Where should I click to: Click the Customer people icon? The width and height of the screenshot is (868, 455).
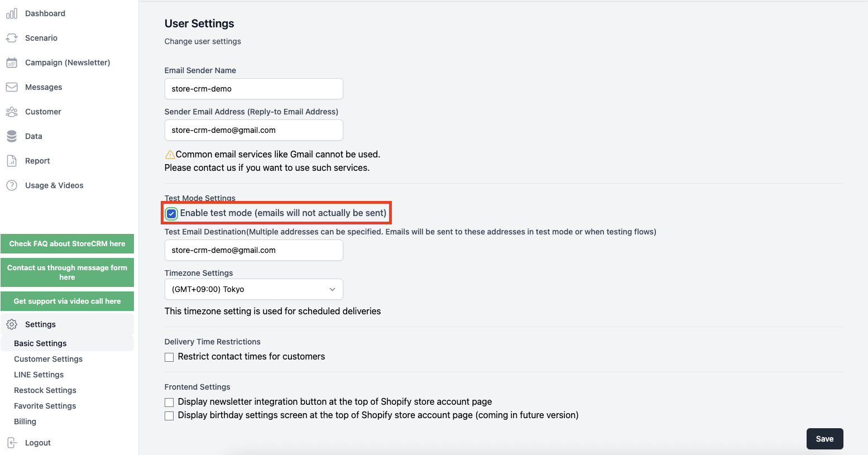pyautogui.click(x=12, y=112)
